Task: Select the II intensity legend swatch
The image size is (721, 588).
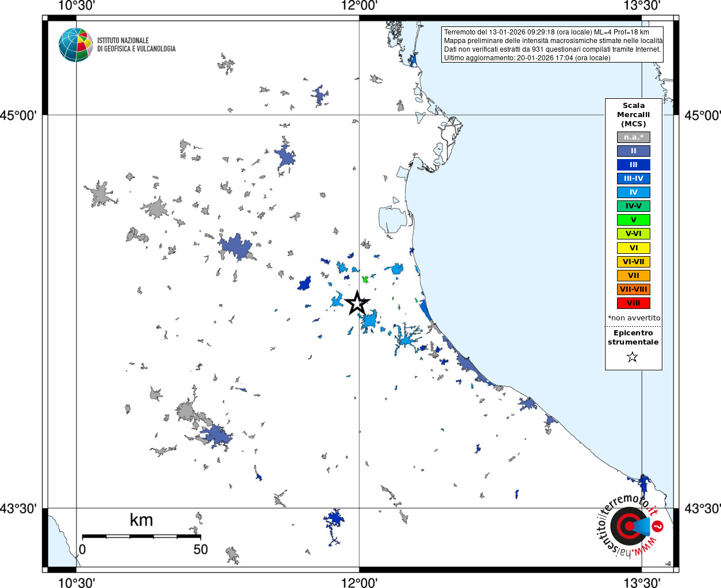Action: (634, 151)
